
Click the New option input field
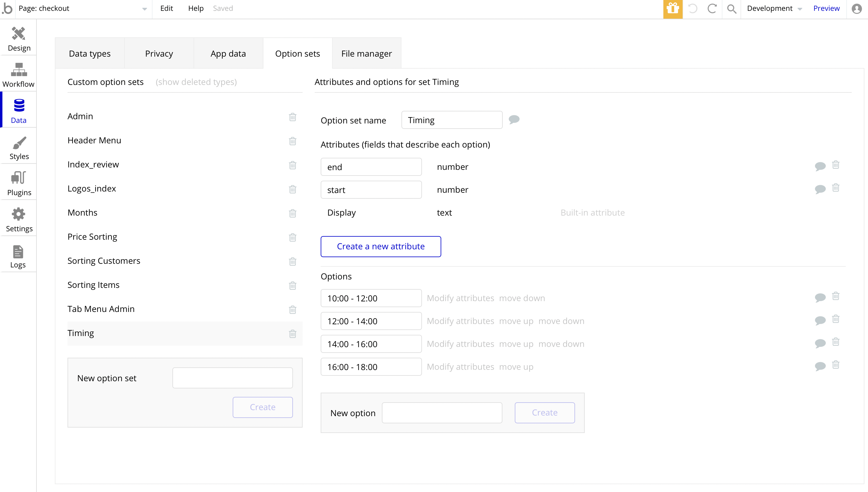(x=442, y=413)
